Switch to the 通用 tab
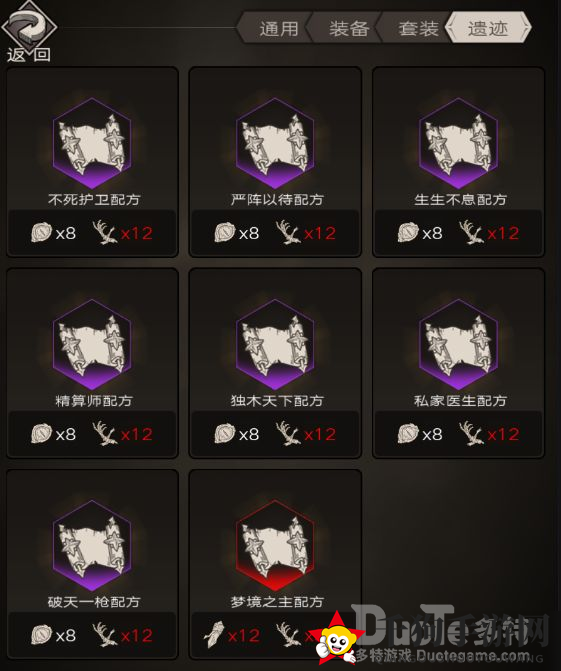The image size is (561, 671). (279, 29)
